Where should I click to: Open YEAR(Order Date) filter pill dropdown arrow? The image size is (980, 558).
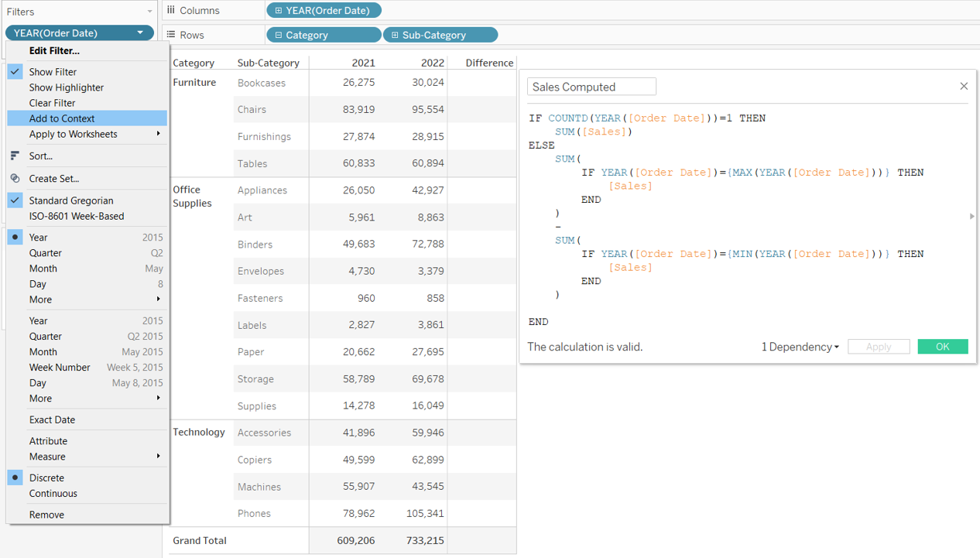coord(140,33)
